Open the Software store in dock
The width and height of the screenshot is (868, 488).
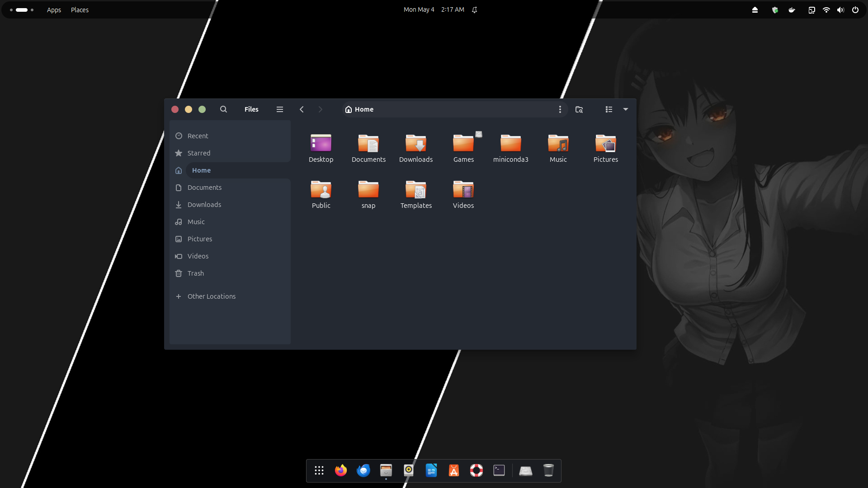pos(454,470)
